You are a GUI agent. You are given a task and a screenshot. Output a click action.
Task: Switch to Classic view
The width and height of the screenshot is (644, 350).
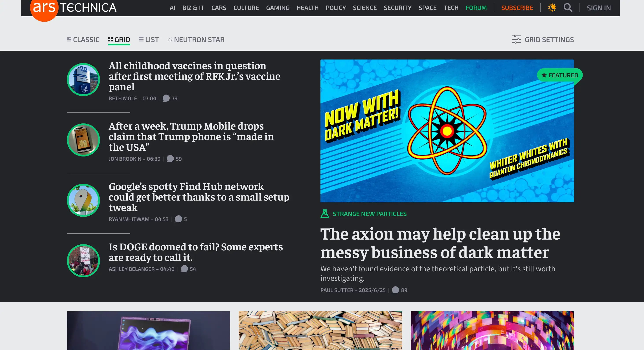pos(83,39)
